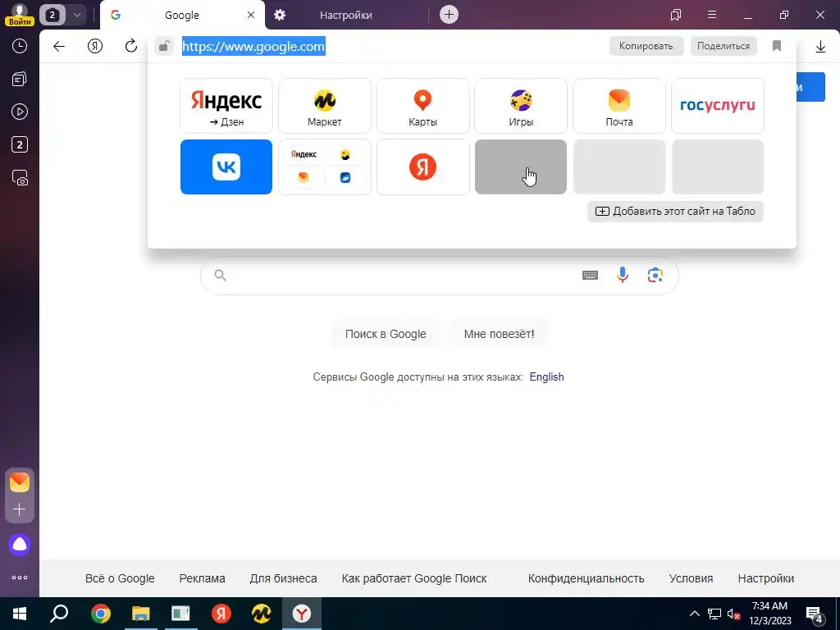Screen dimensions: 840x630
Task: Open the notification center icon
Action: pos(815,614)
